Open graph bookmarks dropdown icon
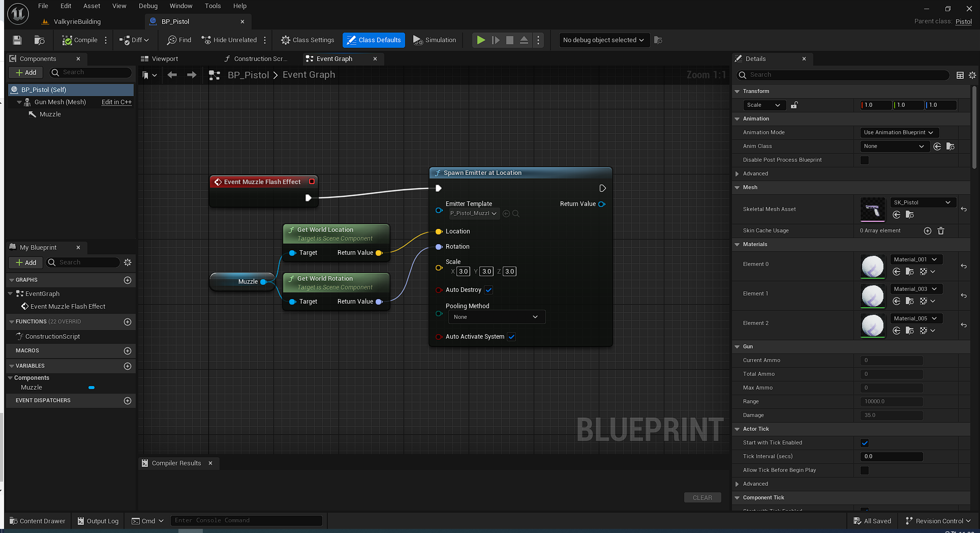The width and height of the screenshot is (980, 533). 149,75
